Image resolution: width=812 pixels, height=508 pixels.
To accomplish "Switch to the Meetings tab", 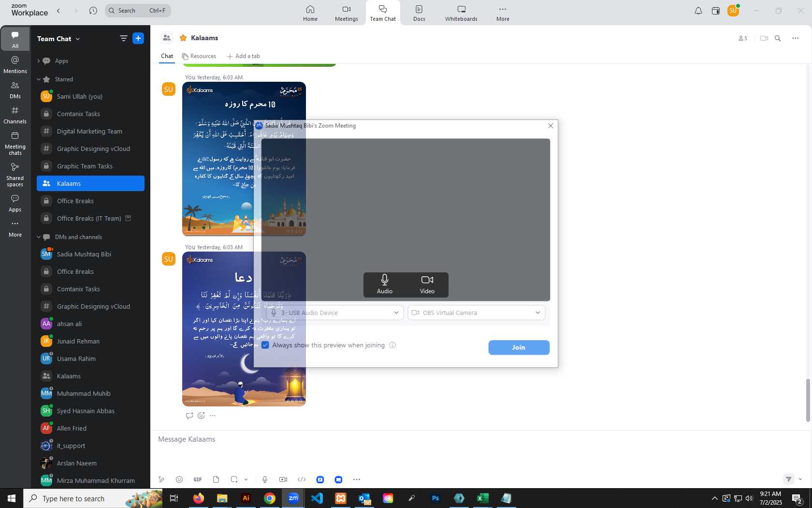I will pos(347,13).
